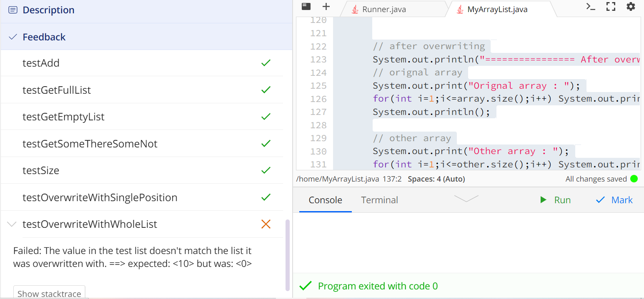This screenshot has height=299, width=644.
Task: Click the green check next to testAdd
Action: [266, 62]
